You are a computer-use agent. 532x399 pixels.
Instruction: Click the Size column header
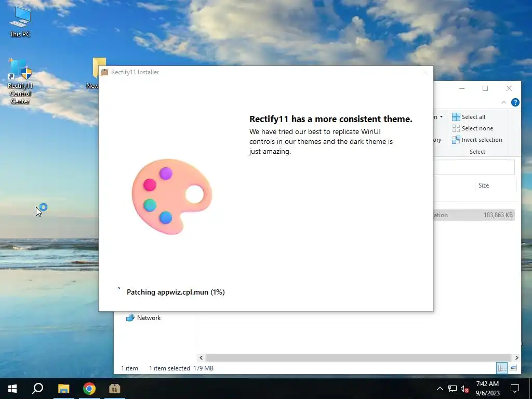point(484,185)
